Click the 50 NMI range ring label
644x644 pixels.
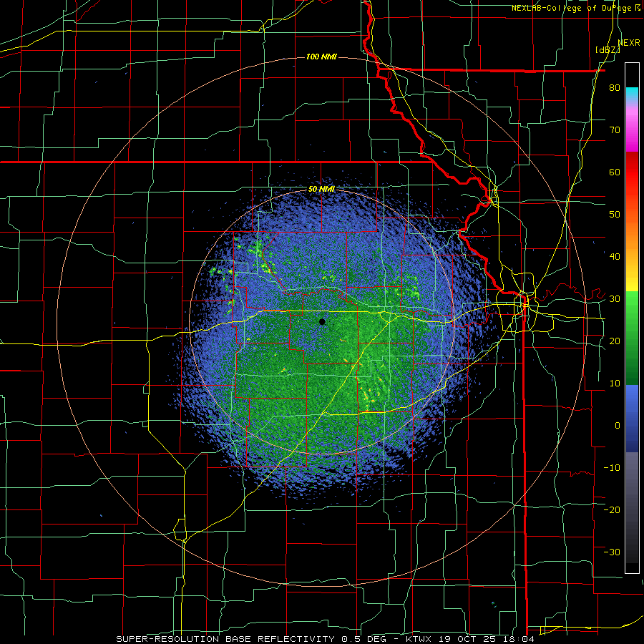click(x=321, y=189)
